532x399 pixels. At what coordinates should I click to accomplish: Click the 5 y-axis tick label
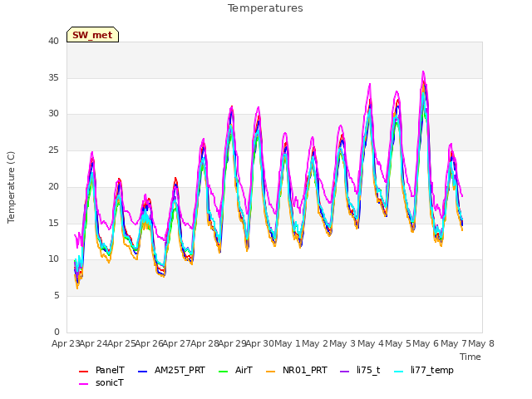pos(57,296)
